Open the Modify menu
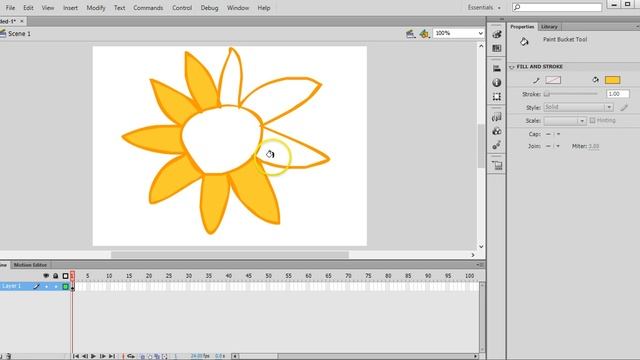The image size is (640, 360). tap(96, 8)
